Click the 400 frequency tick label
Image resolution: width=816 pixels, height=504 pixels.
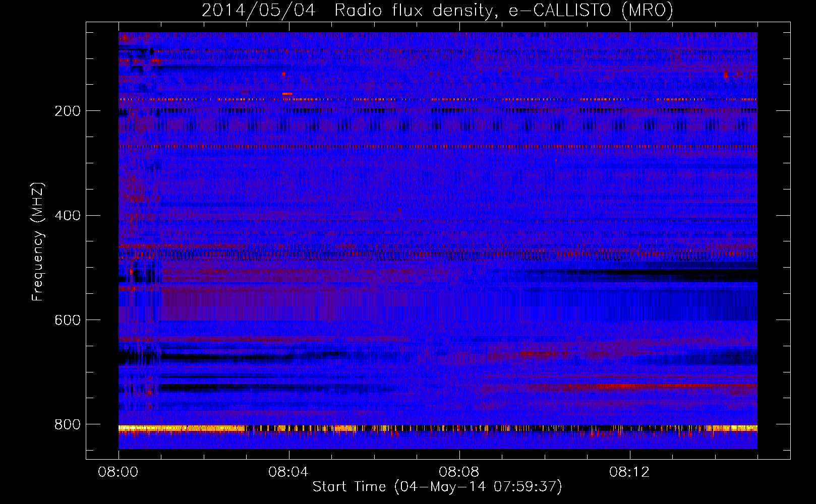click(x=68, y=215)
